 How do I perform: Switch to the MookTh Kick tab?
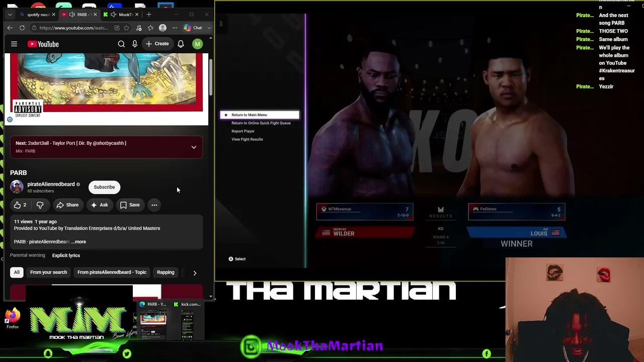pos(121,15)
